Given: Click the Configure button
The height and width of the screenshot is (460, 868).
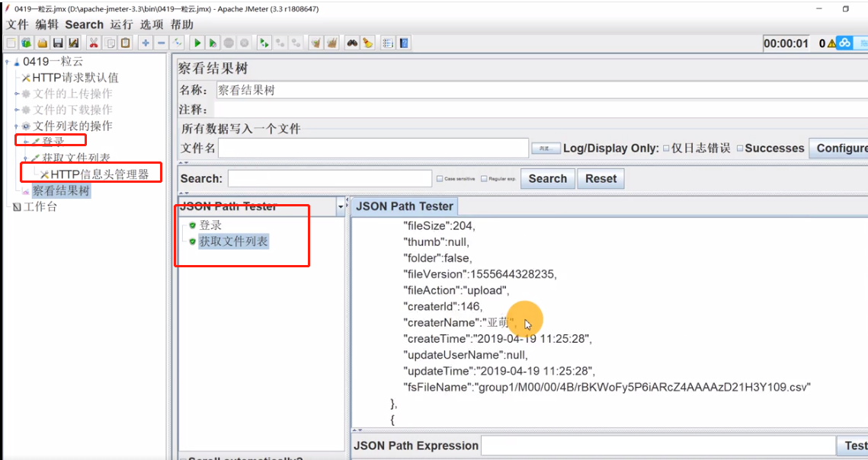Looking at the screenshot, I should [x=839, y=149].
